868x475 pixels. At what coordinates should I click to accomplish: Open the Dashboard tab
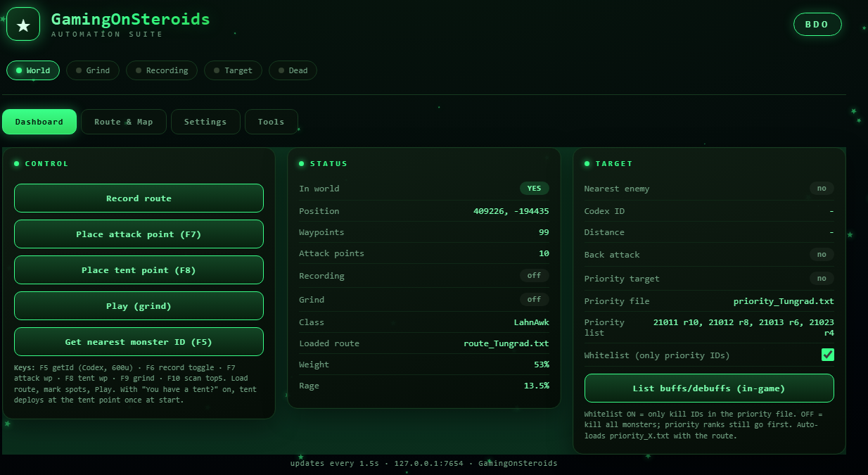(x=39, y=122)
